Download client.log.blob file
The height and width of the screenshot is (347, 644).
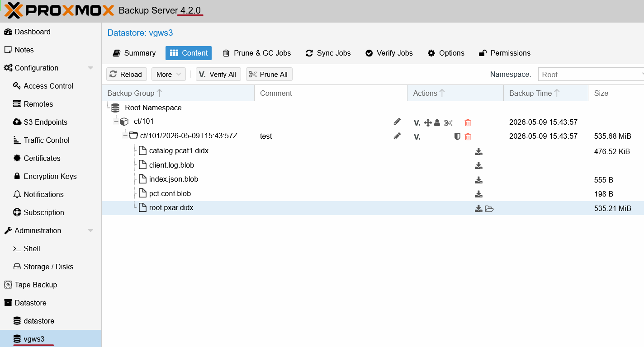[478, 165]
